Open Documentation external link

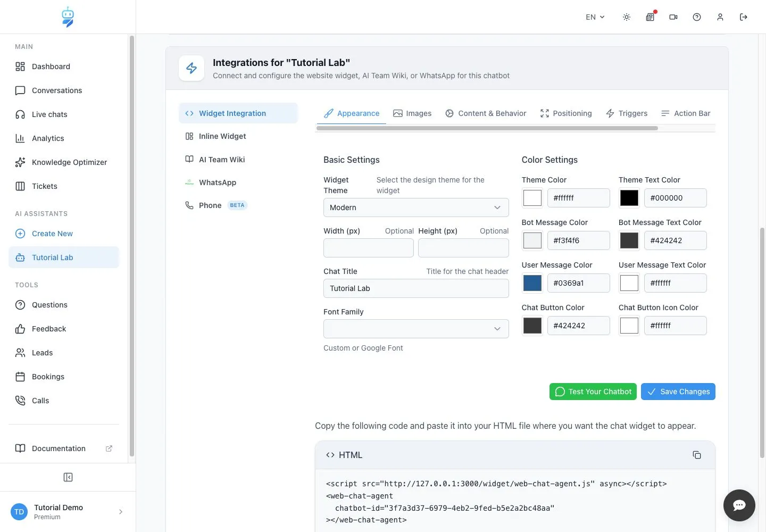coord(64,448)
